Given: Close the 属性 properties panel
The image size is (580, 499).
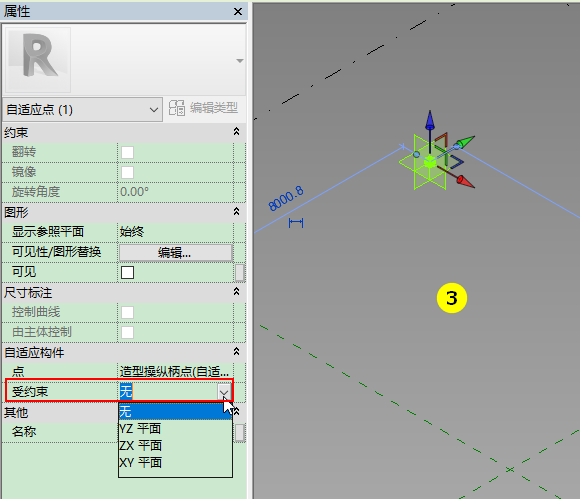Looking at the screenshot, I should coord(238,11).
